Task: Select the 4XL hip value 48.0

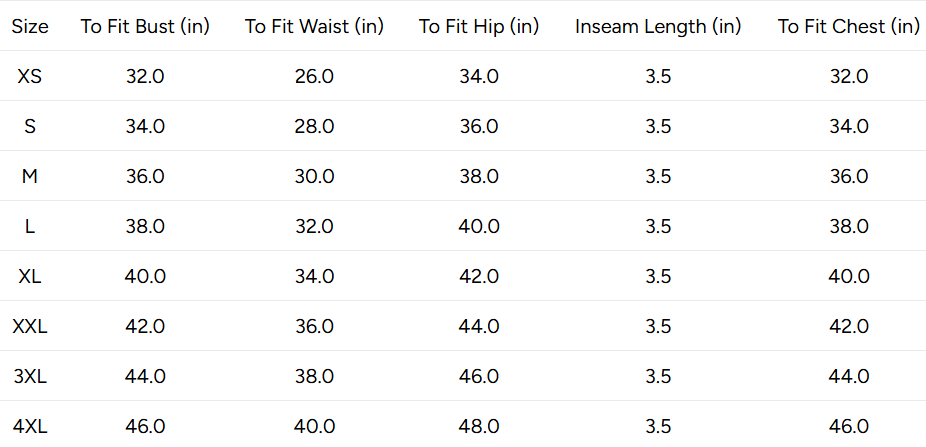Action: click(x=479, y=427)
